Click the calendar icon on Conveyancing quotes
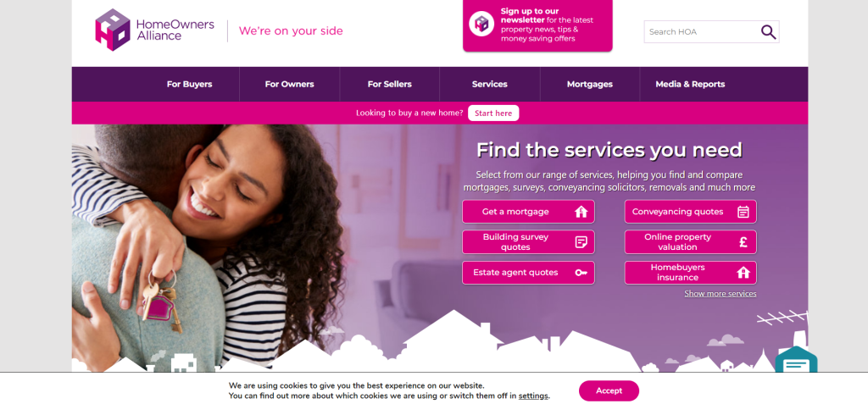Image resolution: width=868 pixels, height=404 pixels. click(743, 212)
